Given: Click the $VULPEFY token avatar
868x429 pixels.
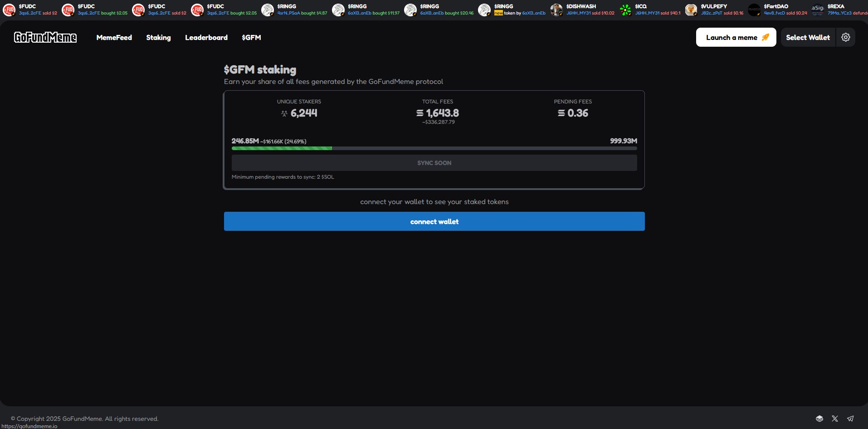Looking at the screenshot, I should (691, 10).
